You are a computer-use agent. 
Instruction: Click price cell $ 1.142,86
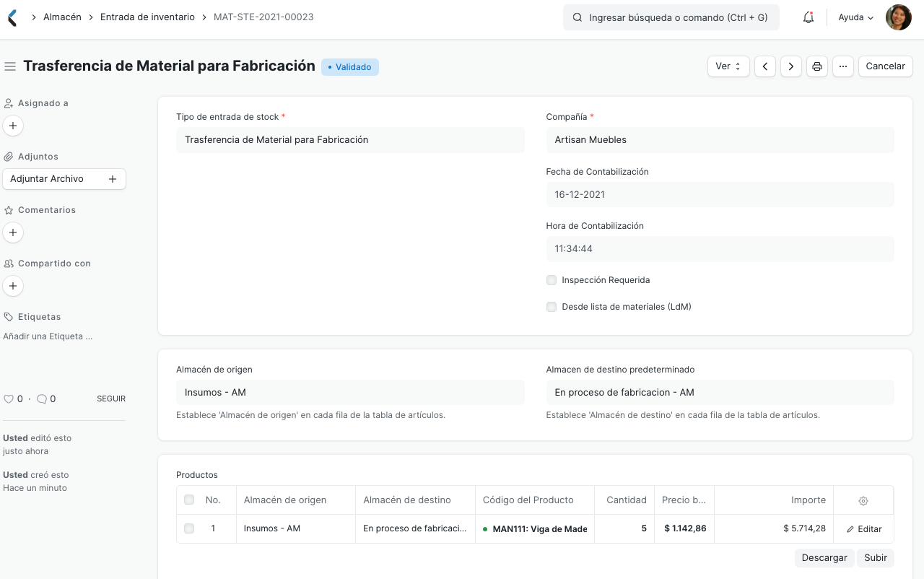684,528
